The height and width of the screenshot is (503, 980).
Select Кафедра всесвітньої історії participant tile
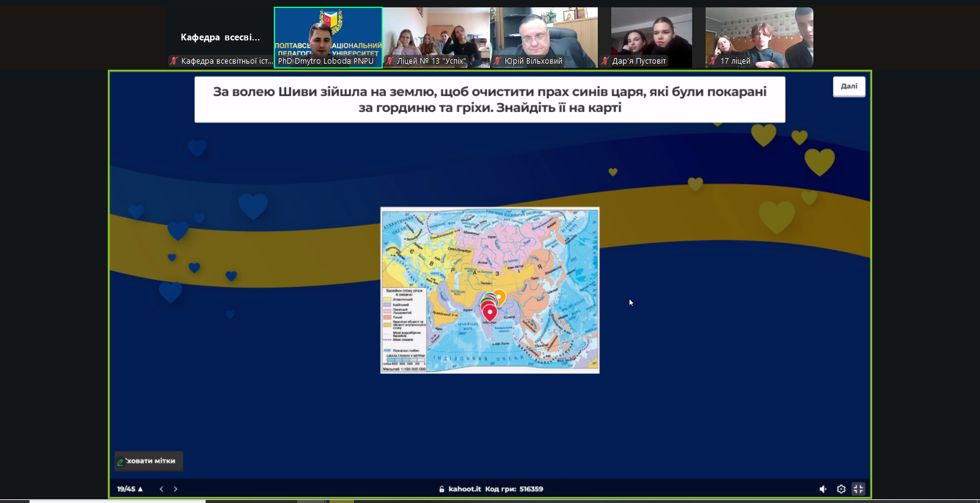tap(221, 37)
